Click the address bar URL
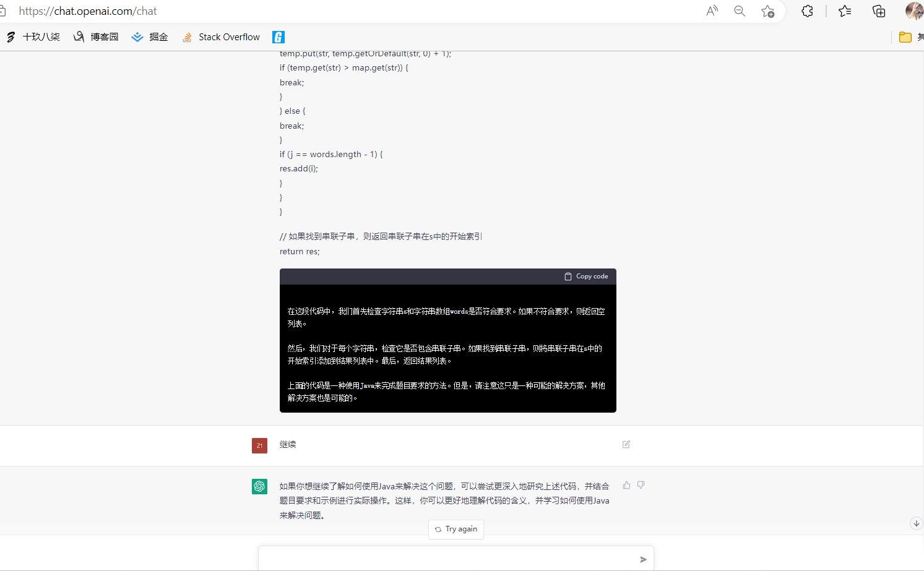The height and width of the screenshot is (571, 924). (x=89, y=11)
